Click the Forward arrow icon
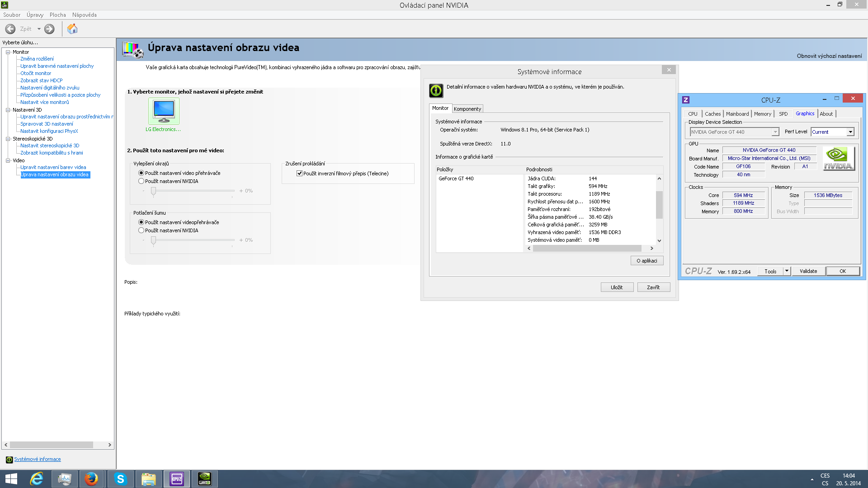 click(49, 29)
